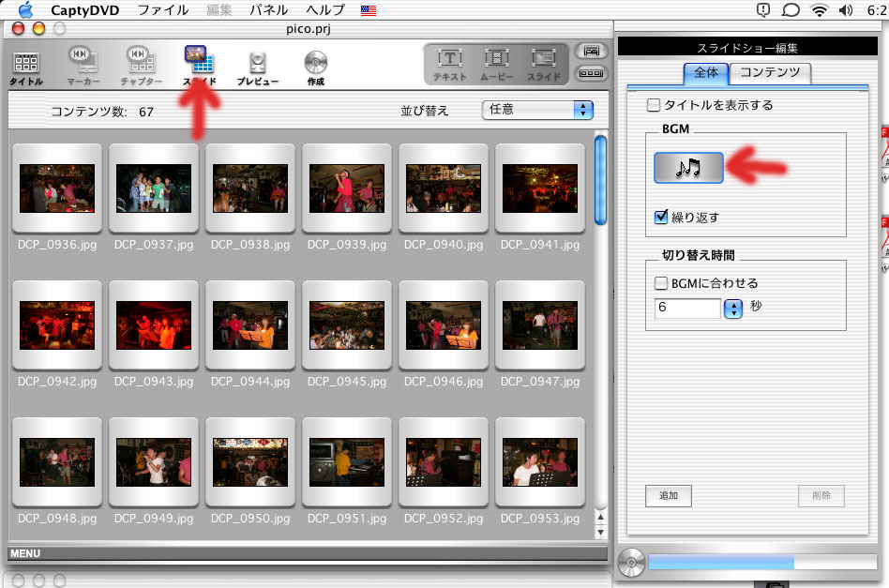The width and height of the screenshot is (889, 588).
Task: Open the パネル menu
Action: click(x=268, y=10)
